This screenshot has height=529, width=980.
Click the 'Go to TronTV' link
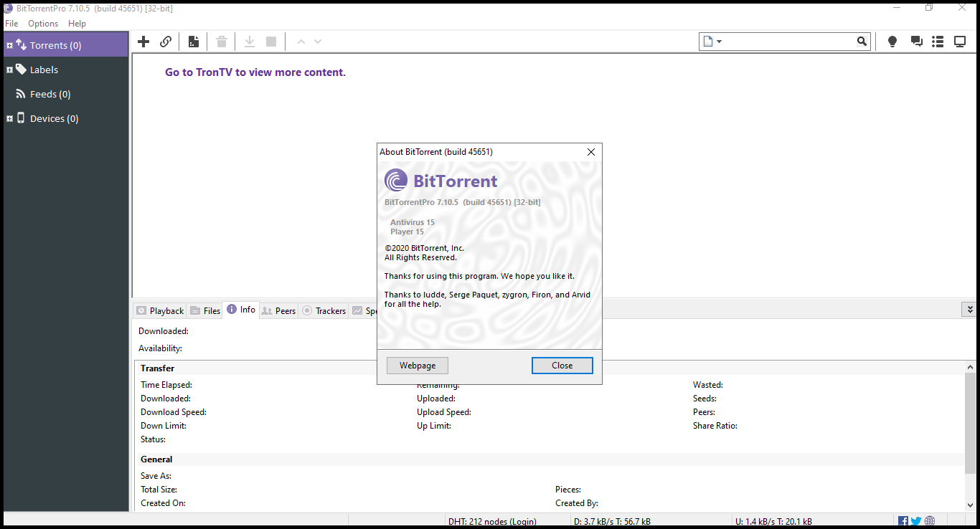pyautogui.click(x=255, y=72)
